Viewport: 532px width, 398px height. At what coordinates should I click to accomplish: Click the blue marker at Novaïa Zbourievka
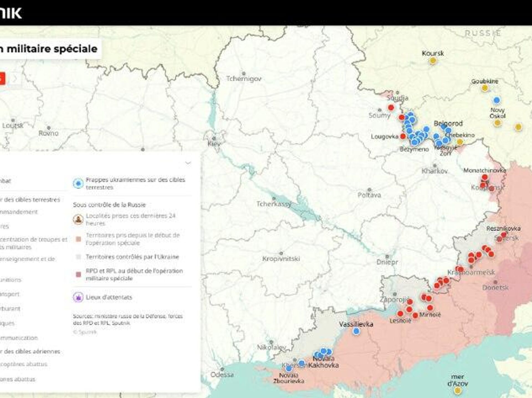[289, 368]
